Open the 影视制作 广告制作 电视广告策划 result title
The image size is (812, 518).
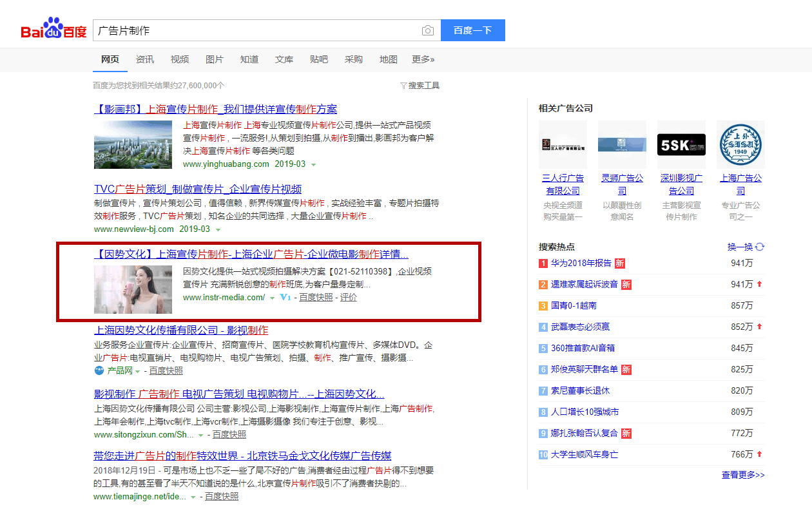[239, 394]
